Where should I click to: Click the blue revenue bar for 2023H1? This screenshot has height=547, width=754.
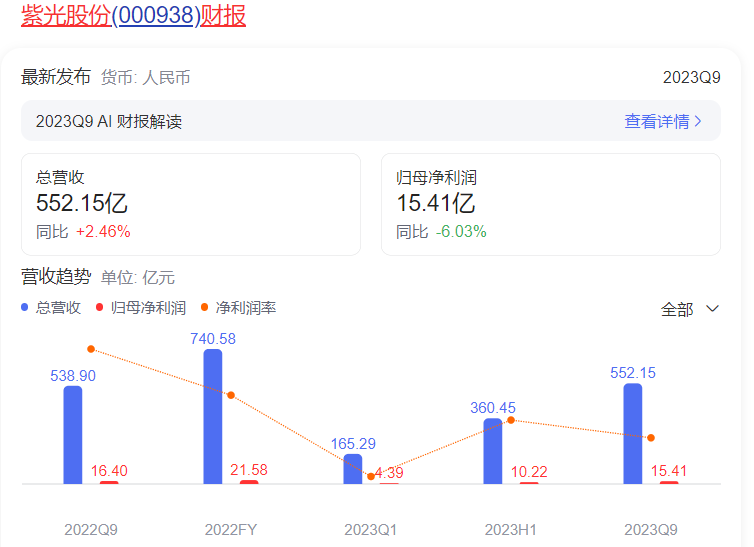(x=493, y=451)
